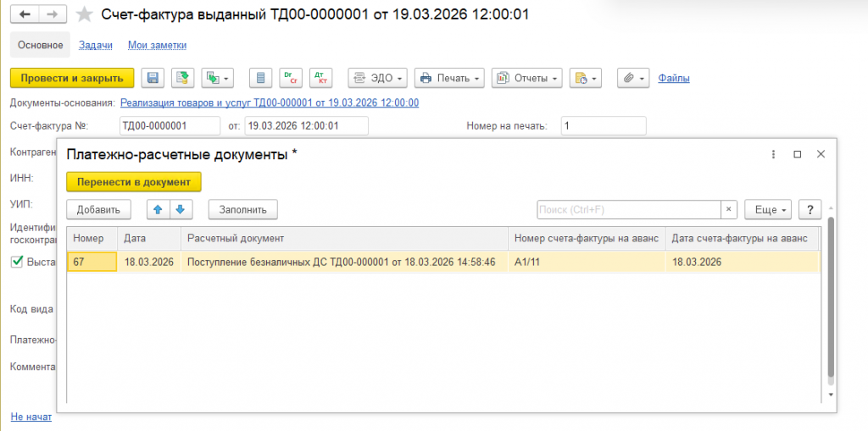The image size is (868, 431).
Task: Switch to the Основное tab
Action: tap(41, 45)
